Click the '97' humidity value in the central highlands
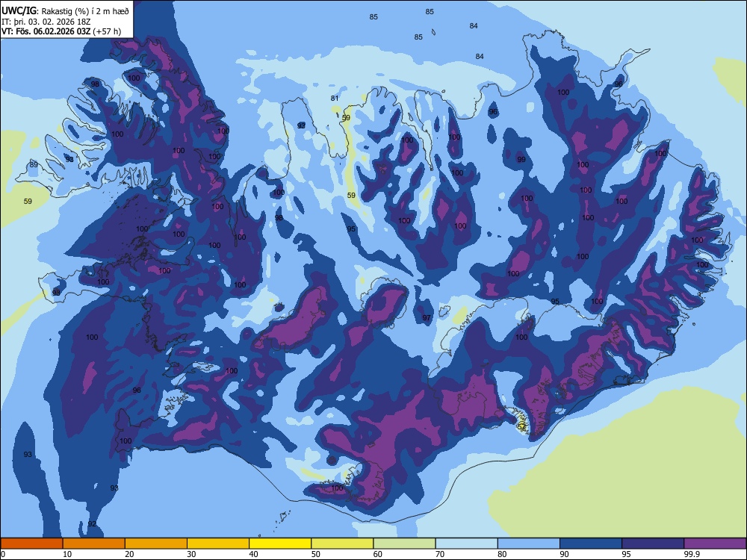 [x=427, y=317]
